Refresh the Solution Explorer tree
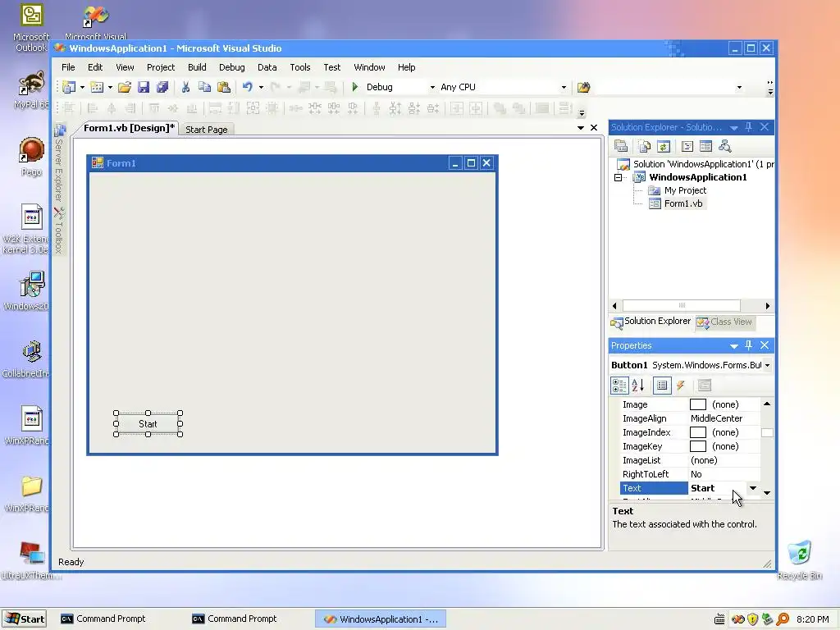The width and height of the screenshot is (840, 630). pos(664,146)
